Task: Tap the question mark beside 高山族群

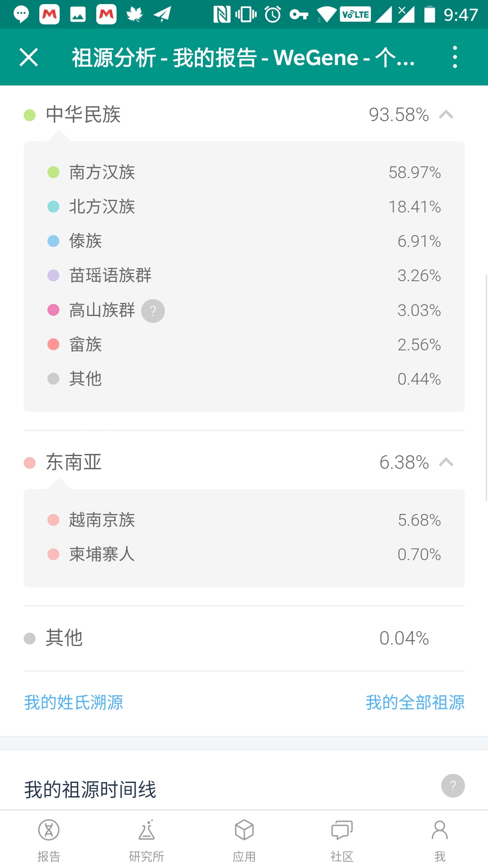Action: tap(153, 311)
